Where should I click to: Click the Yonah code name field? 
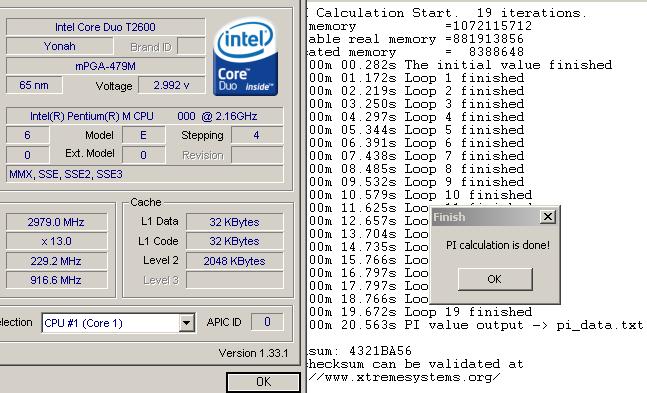click(x=59, y=46)
